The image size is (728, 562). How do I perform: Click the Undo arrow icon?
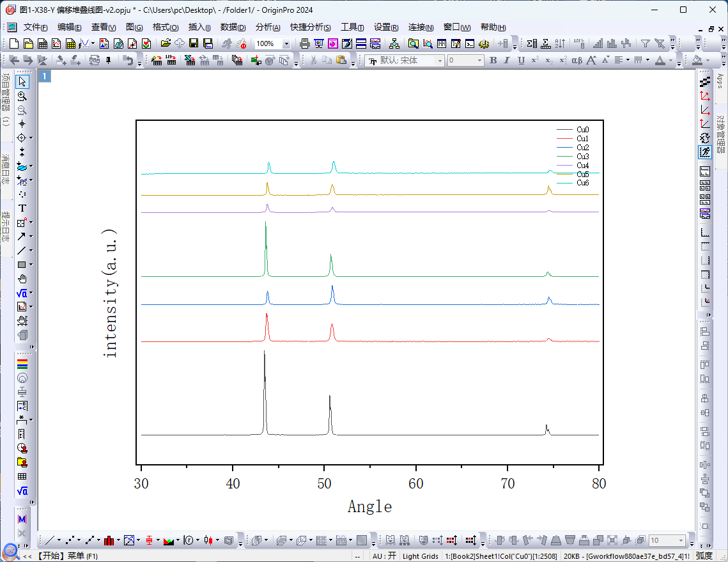(x=128, y=60)
